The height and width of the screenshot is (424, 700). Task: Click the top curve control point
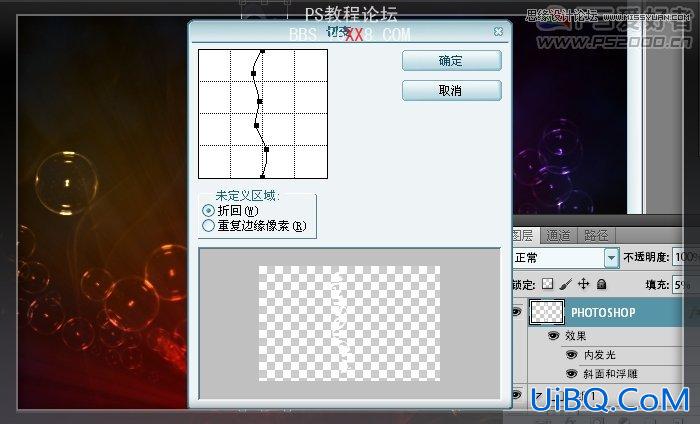click(262, 52)
